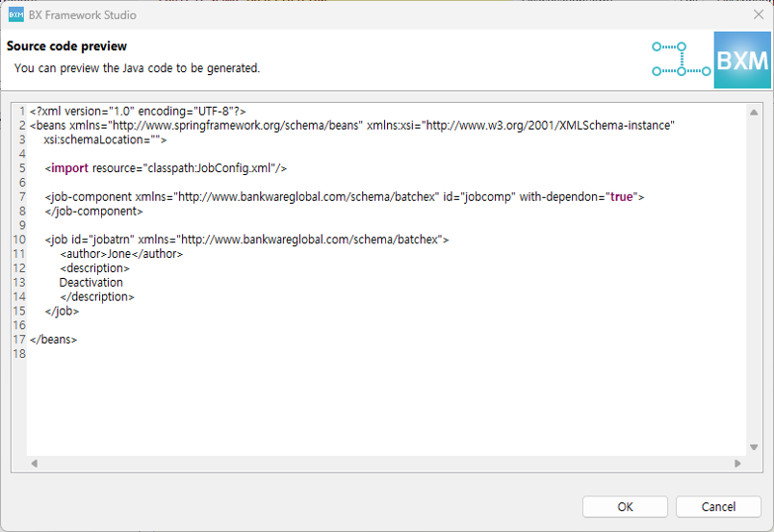Click the BXM app icon in title bar
The image size is (774, 532).
(x=15, y=15)
